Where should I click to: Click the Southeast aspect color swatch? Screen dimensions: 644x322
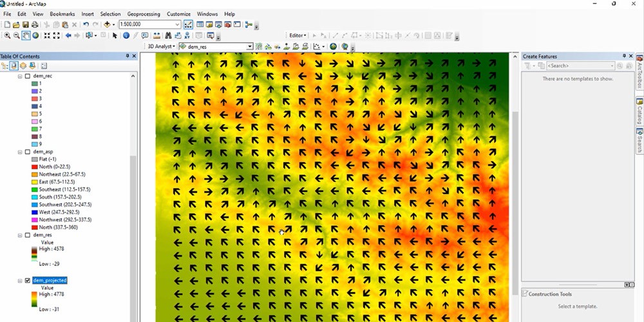click(35, 189)
